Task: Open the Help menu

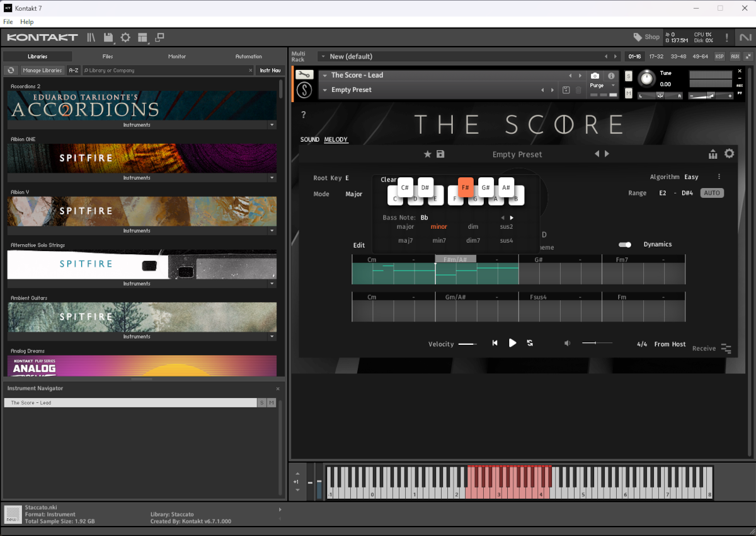Action: pos(27,21)
